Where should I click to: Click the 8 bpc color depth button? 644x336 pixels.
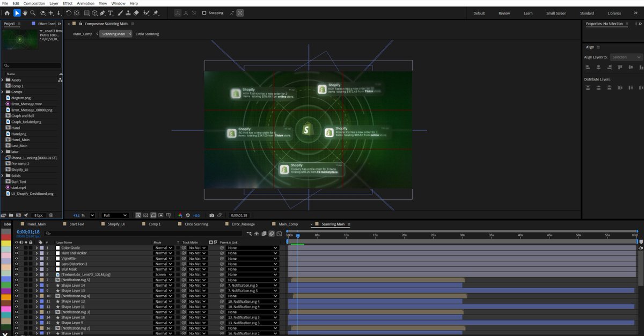(x=39, y=215)
